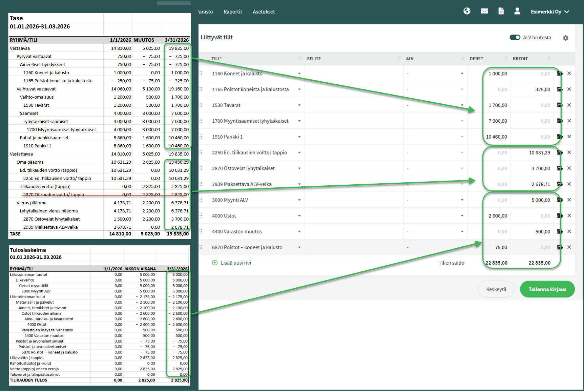Screen dimensions: 584x392
Task: Open the Asetukset menu
Action: coord(264,12)
